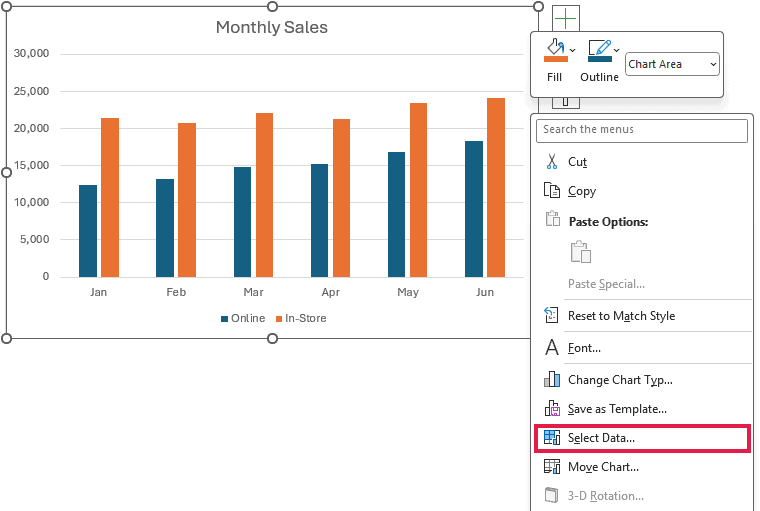Image resolution: width=760 pixels, height=511 pixels.
Task: Click the blue Outline color bar swatch
Action: (x=600, y=59)
